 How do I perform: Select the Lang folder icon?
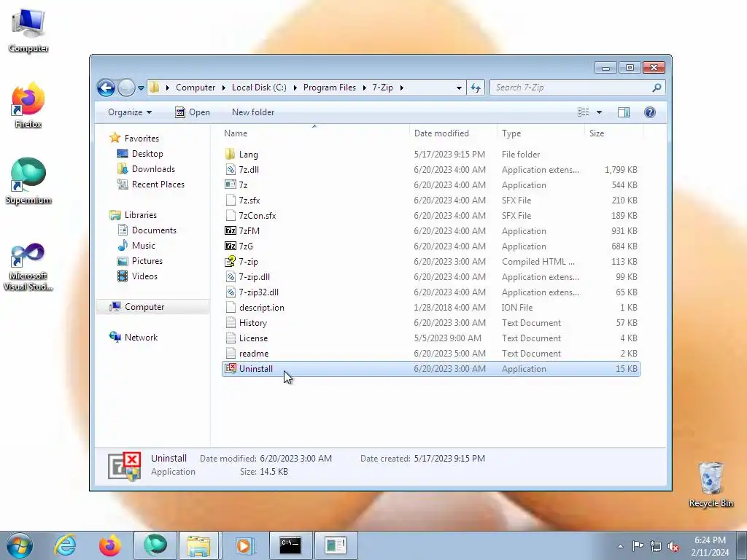[231, 154]
